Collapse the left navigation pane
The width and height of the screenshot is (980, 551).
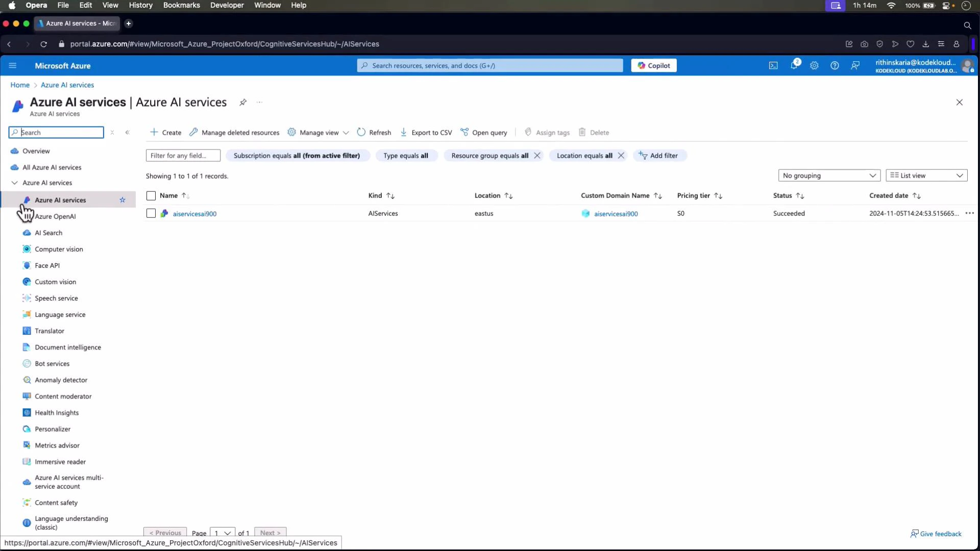point(128,133)
